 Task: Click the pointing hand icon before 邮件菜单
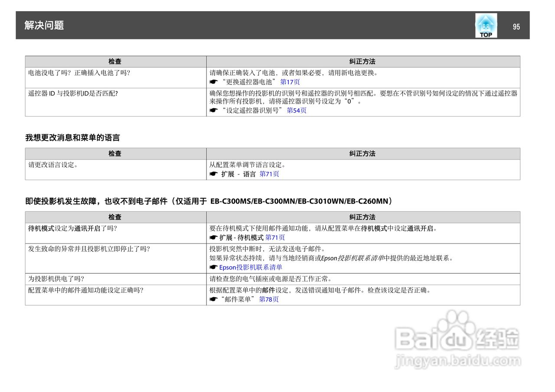coord(213,300)
